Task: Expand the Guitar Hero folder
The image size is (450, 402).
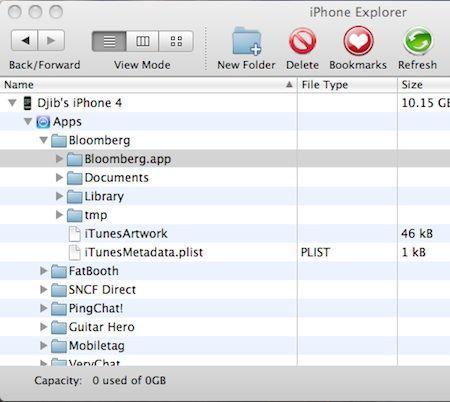Action: [43, 327]
